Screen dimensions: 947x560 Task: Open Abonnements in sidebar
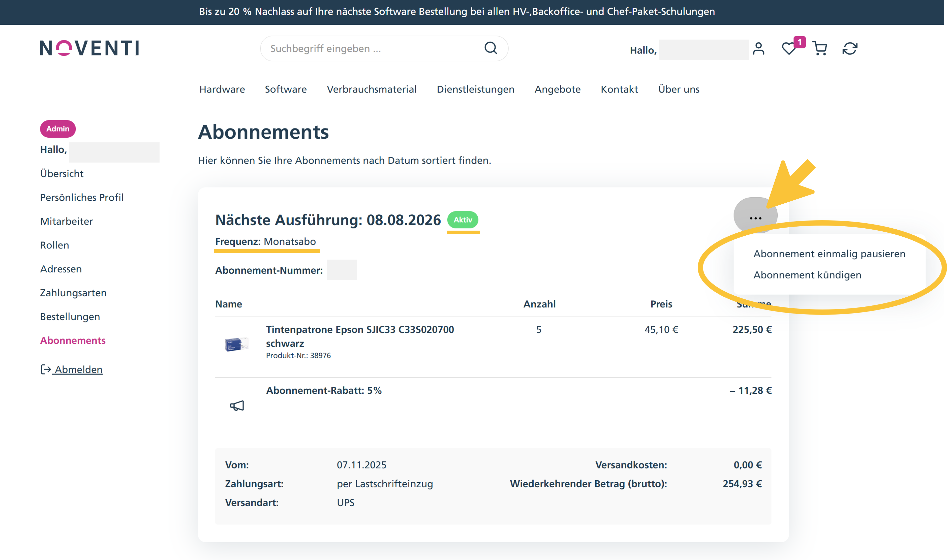click(73, 340)
